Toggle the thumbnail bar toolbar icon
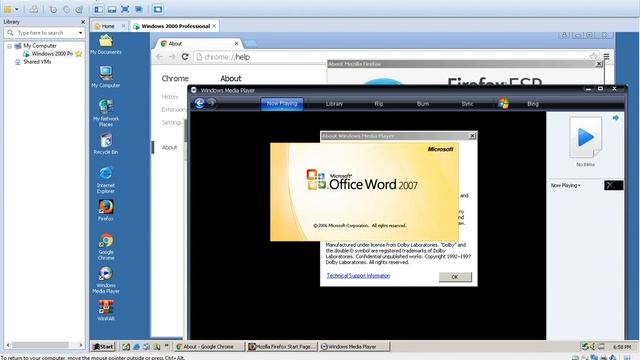Screen dimensions: 640x360 [x=112, y=9]
